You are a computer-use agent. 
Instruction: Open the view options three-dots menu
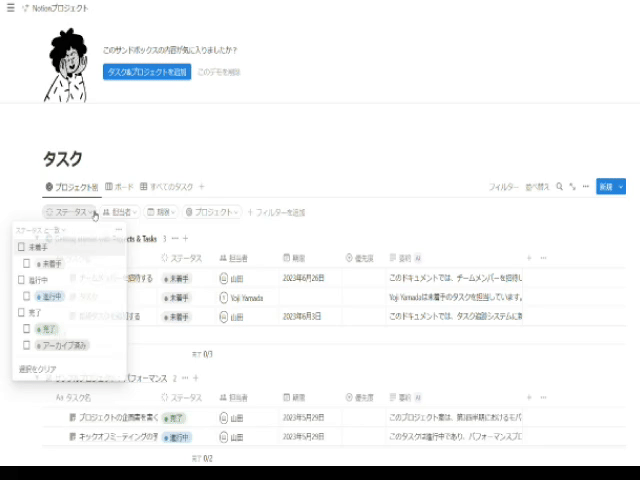[586, 187]
